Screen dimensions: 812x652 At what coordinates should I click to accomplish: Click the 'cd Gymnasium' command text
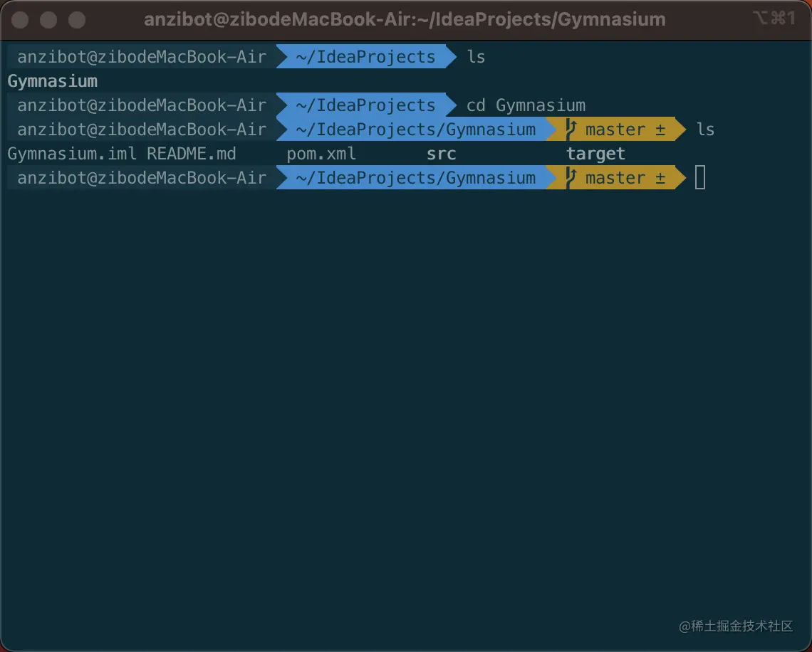(526, 105)
